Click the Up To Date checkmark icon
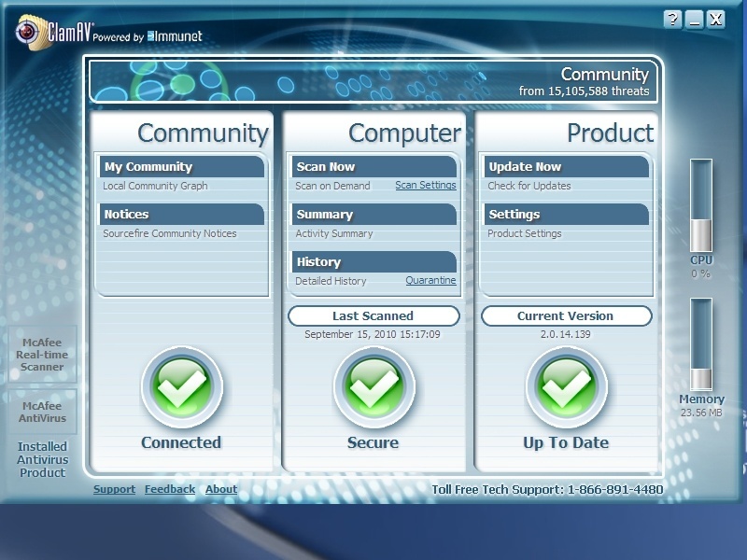 tap(567, 387)
